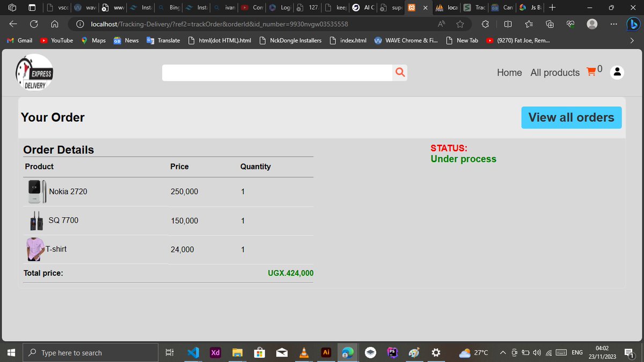Show hidden tray icons chevron
644x362 pixels.
(503, 352)
